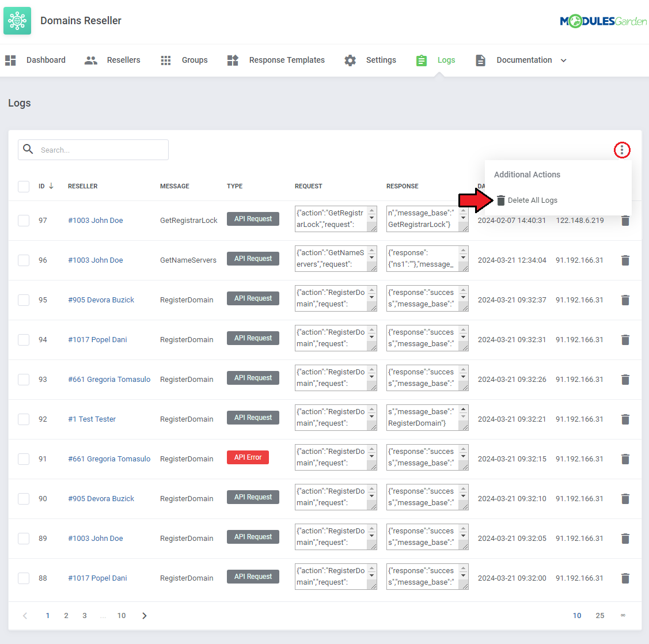Show 25 entries per page
Screen dimensions: 649x644
pos(600,616)
